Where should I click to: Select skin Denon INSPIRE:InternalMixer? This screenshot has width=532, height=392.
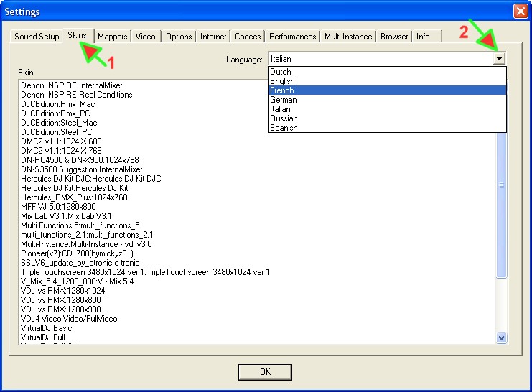tap(72, 85)
